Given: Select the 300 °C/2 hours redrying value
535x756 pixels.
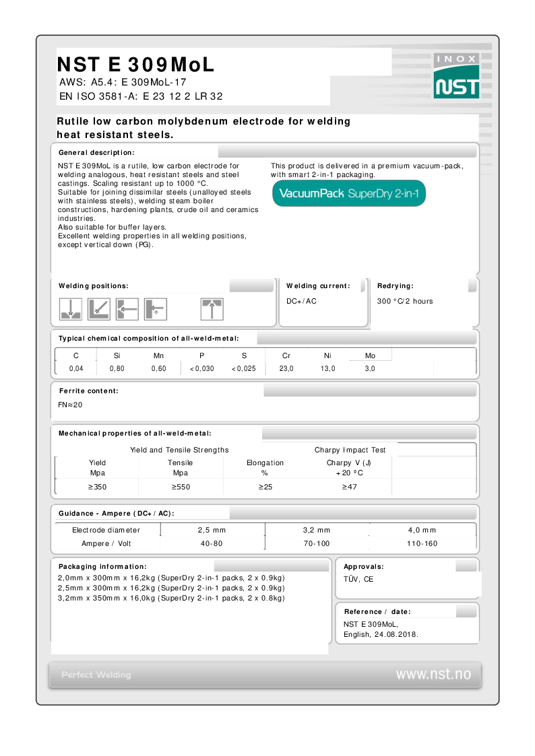Looking at the screenshot, I should (405, 301).
